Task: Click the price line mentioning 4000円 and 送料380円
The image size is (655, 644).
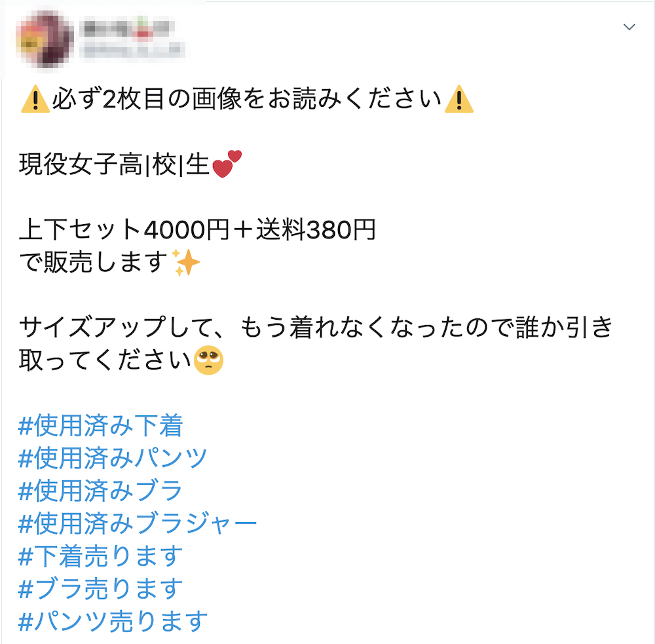Action: pyautogui.click(x=198, y=229)
